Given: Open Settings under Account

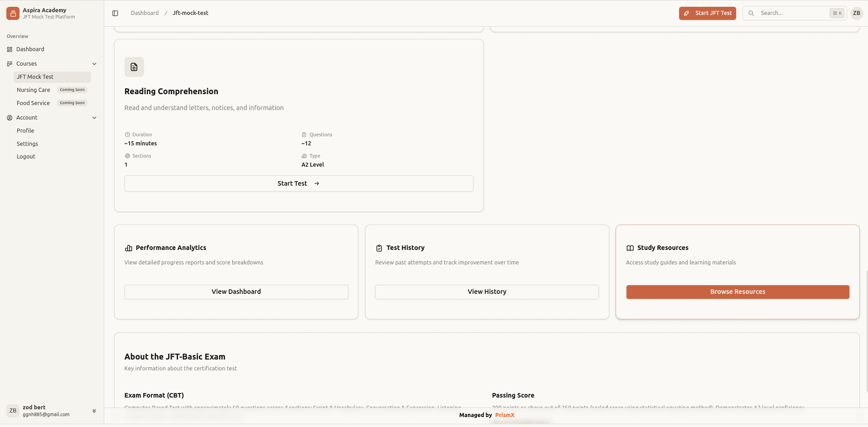Looking at the screenshot, I should [52, 144].
